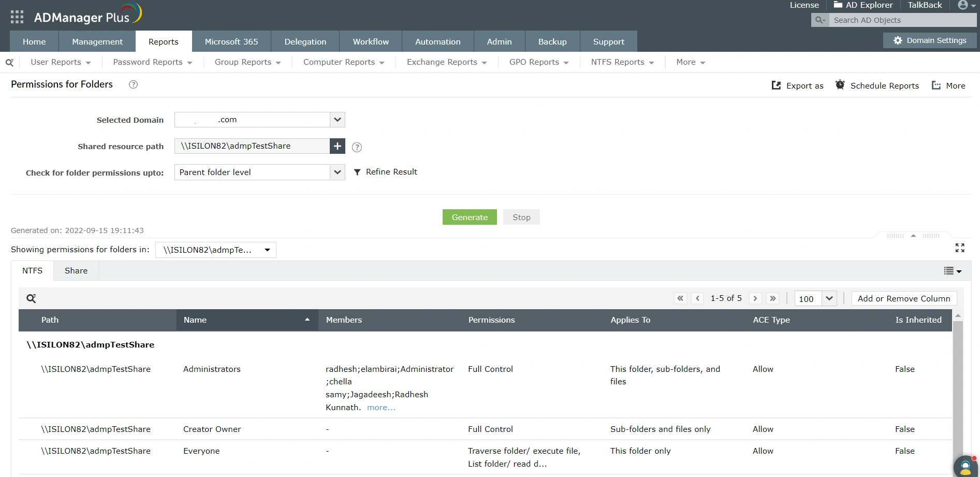Click the Schedule Reports alarm clock icon
980x477 pixels.
point(840,85)
